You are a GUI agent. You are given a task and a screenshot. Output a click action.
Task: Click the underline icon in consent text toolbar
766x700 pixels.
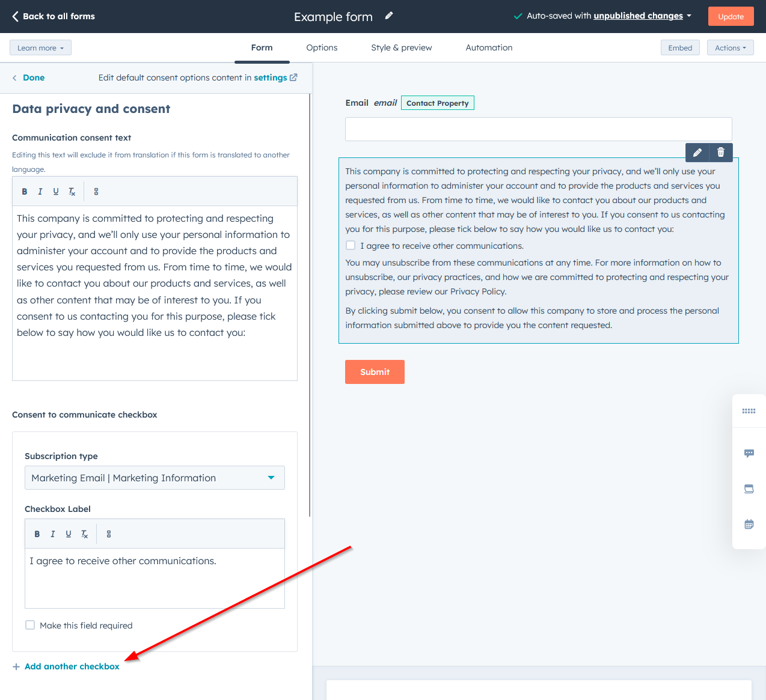pos(55,191)
